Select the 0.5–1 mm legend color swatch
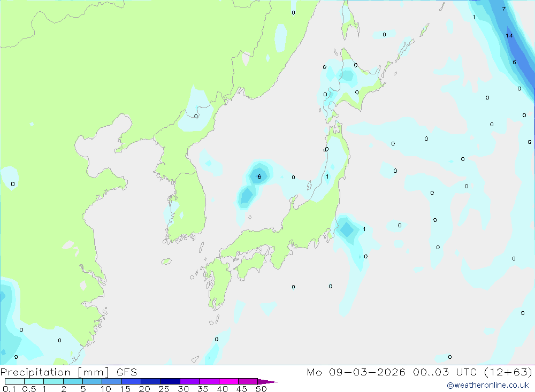Viewport: 535px width, 392px height. [34, 381]
